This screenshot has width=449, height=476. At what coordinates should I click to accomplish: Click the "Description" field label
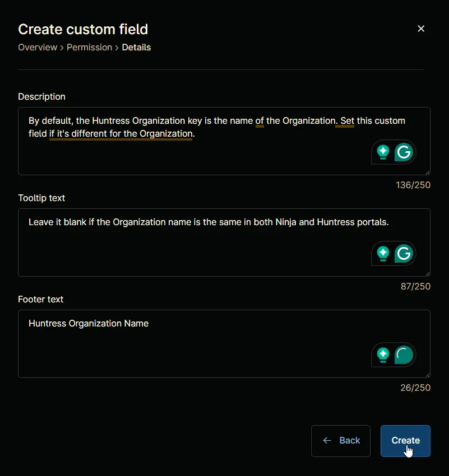(41, 96)
